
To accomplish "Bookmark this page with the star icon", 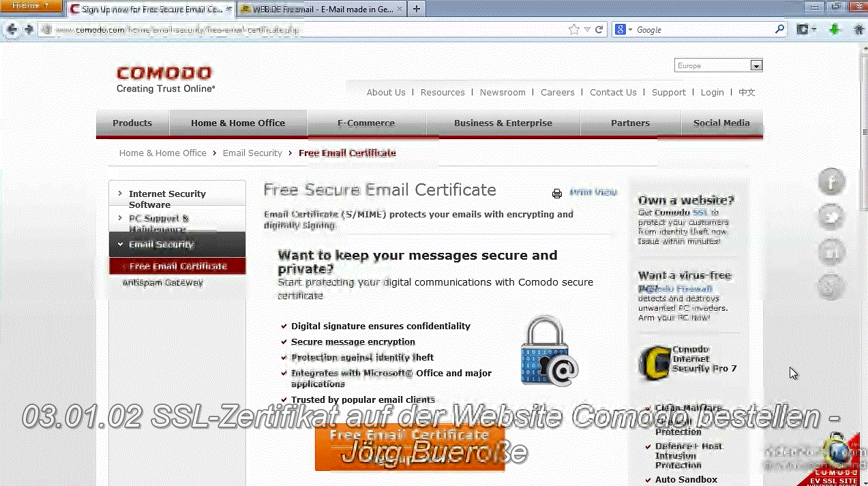I will tap(574, 30).
